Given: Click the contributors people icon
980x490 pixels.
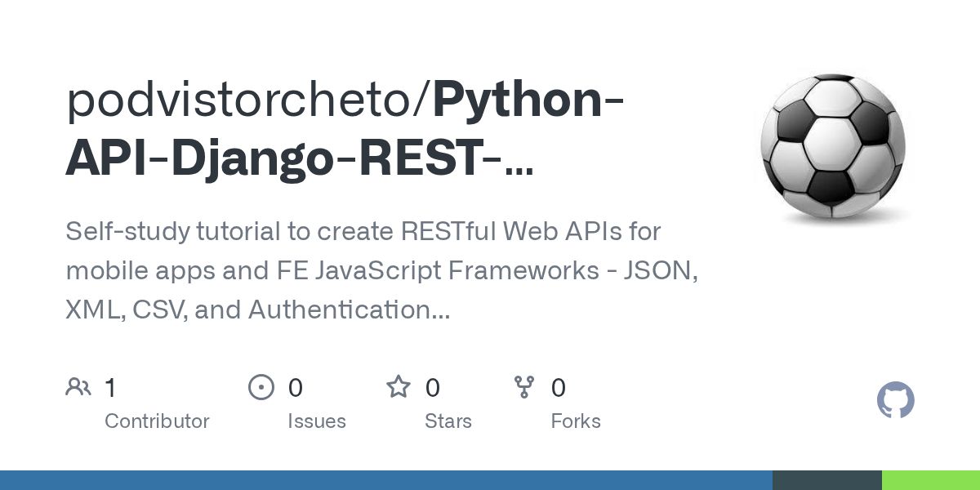Looking at the screenshot, I should pos(78,387).
